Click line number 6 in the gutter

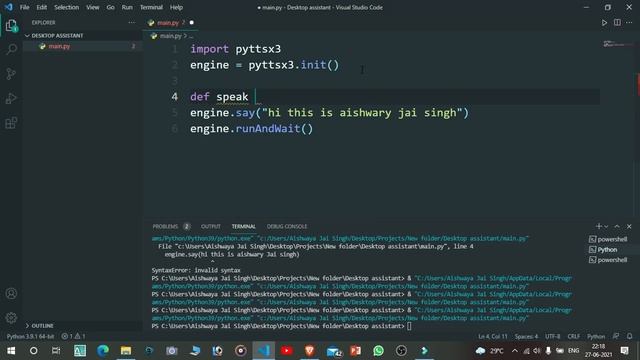pos(175,129)
